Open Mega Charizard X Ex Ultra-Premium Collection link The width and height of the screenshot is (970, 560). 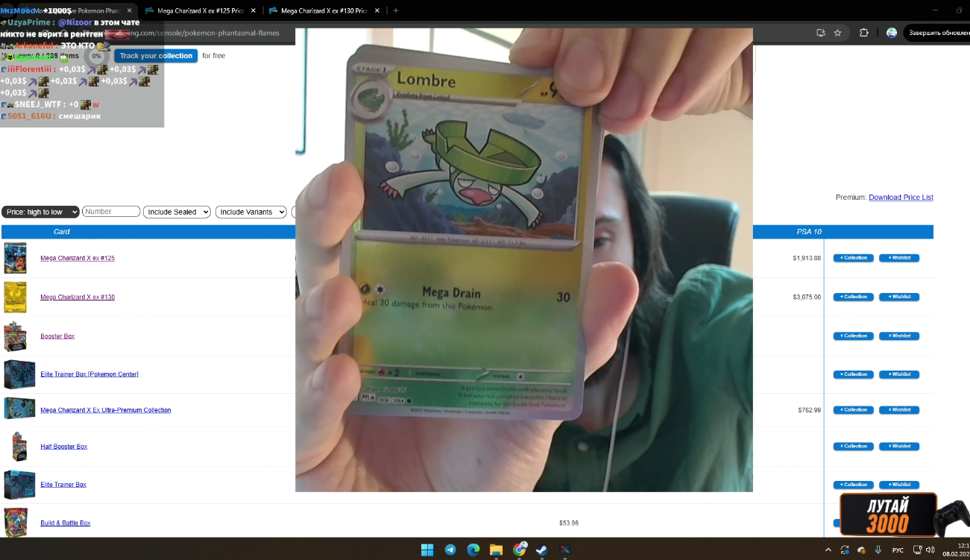(106, 410)
